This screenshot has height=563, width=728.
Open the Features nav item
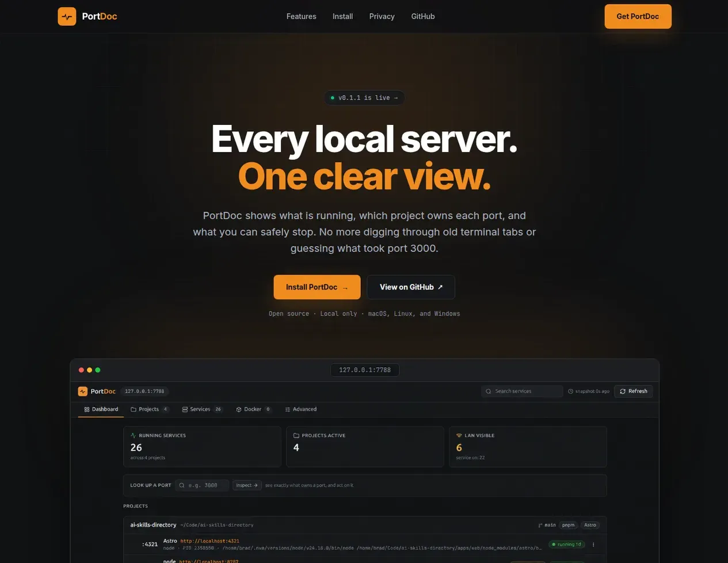pos(301,16)
